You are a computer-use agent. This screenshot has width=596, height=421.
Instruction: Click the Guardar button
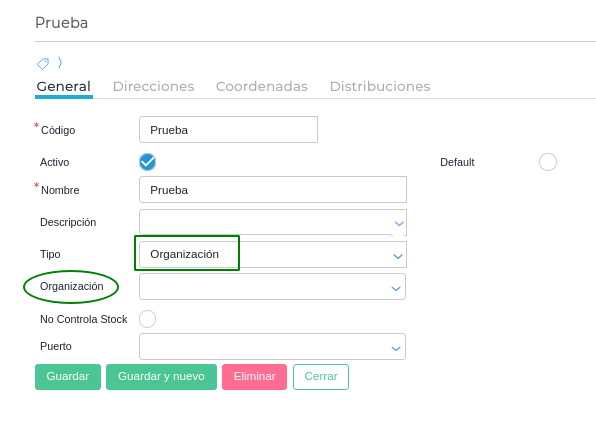[68, 377]
